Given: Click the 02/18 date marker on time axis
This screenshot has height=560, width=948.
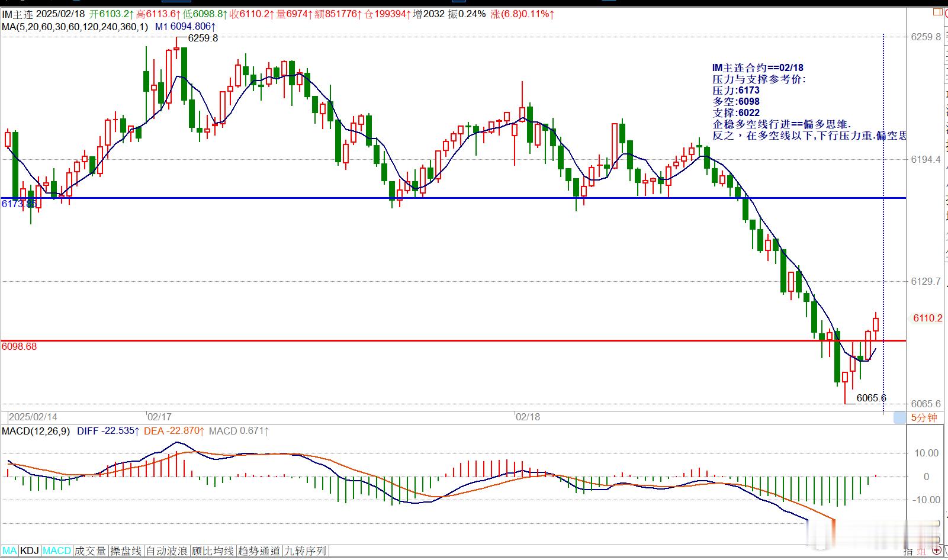Looking at the screenshot, I should tap(528, 417).
